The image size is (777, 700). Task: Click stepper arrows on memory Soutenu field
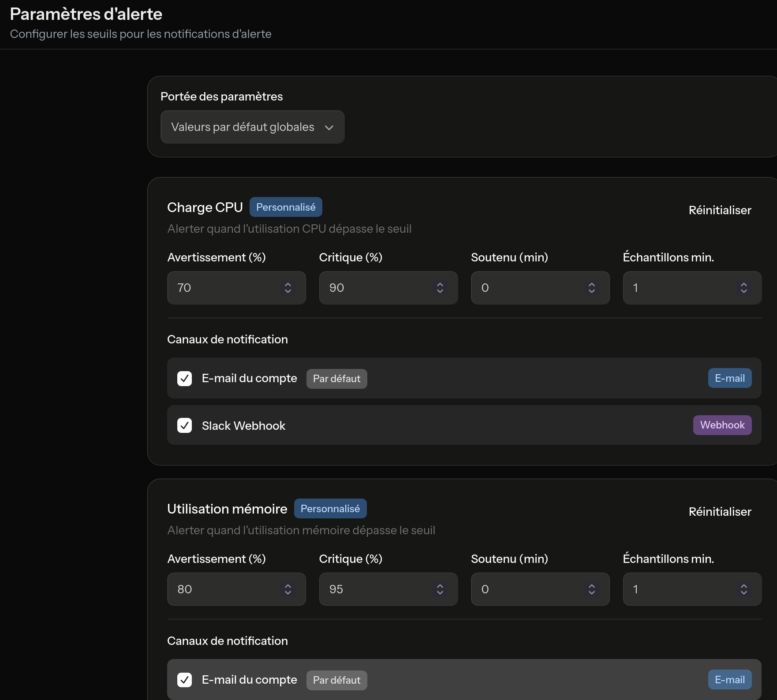point(591,589)
